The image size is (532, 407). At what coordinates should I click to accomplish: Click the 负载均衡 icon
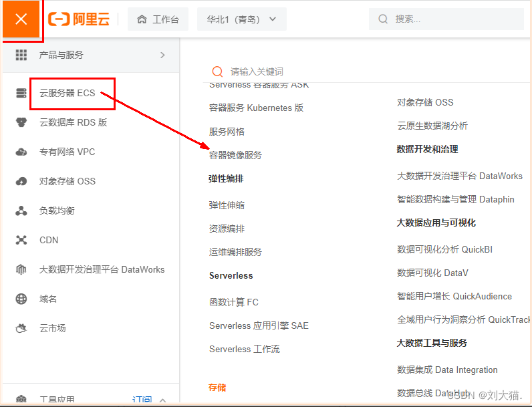click(x=21, y=211)
